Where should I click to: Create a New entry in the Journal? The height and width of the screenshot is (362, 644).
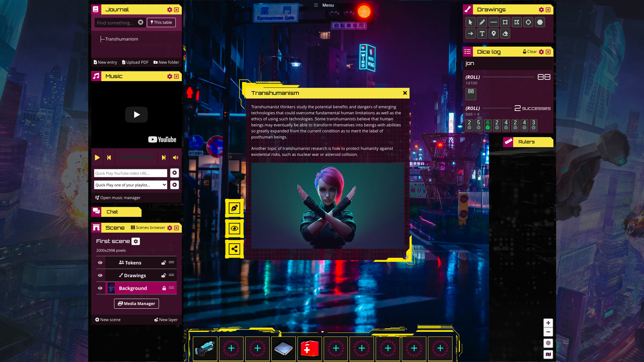(x=105, y=62)
